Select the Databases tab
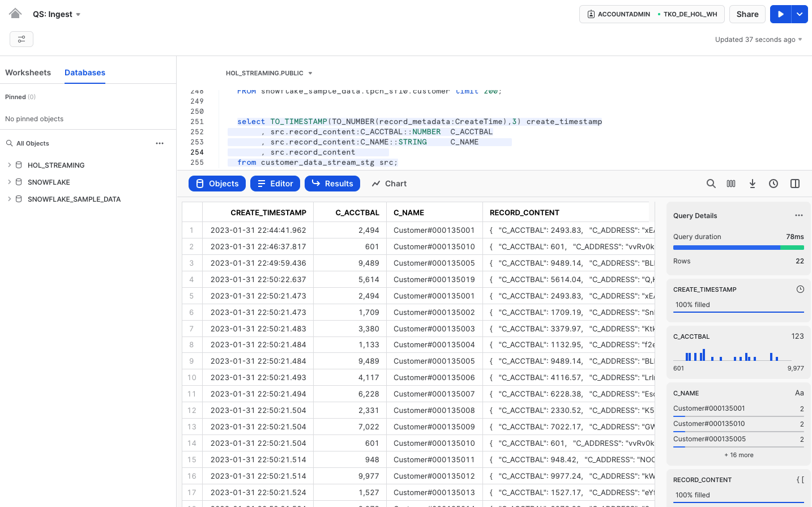The width and height of the screenshot is (812, 507). 85,73
